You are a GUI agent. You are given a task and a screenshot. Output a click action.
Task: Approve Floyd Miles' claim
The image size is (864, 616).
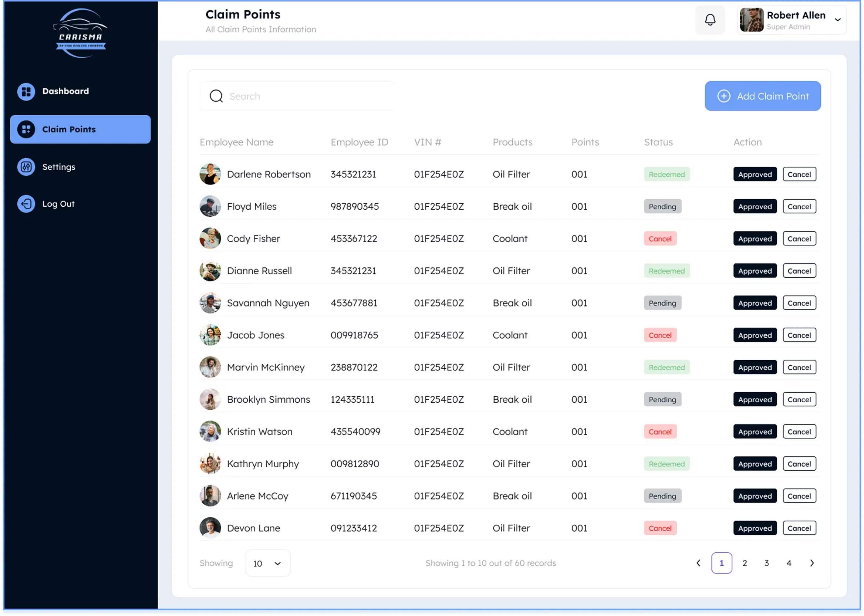[x=755, y=207]
